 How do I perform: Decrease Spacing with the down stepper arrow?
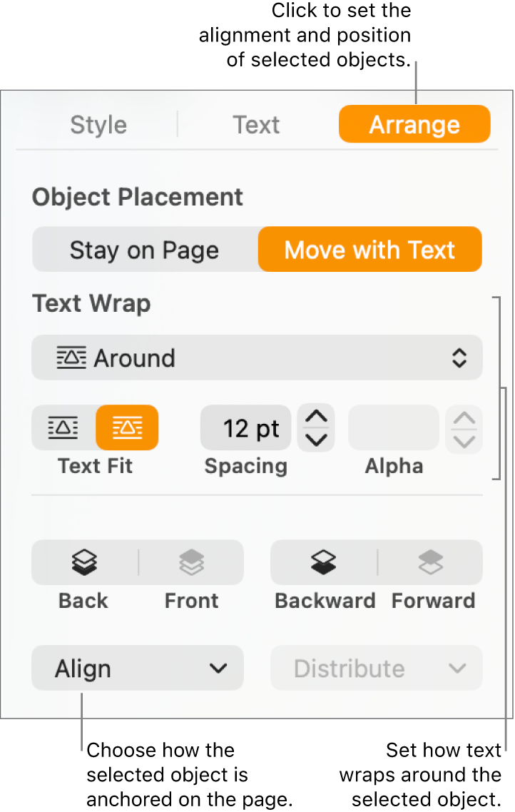(315, 440)
